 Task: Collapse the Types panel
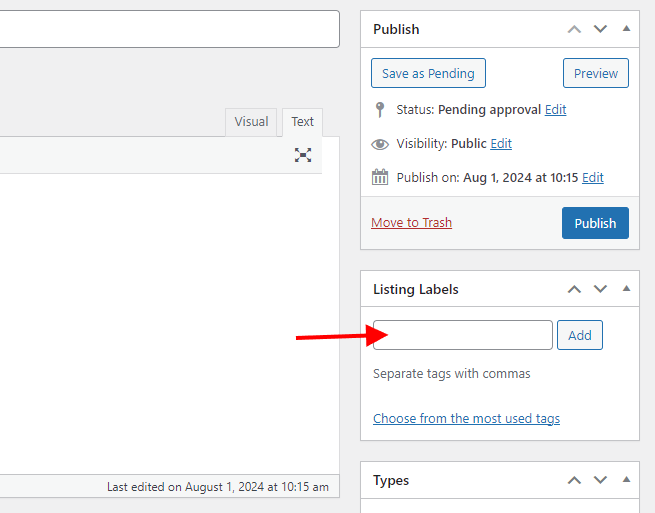coord(626,480)
